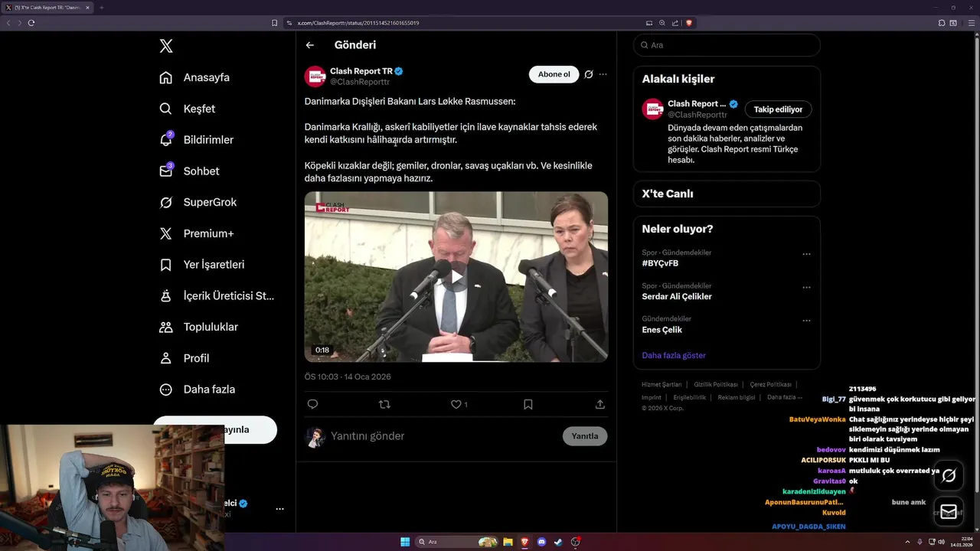This screenshot has width=980, height=551.
Task: Click the Ara search box on X
Action: click(727, 45)
